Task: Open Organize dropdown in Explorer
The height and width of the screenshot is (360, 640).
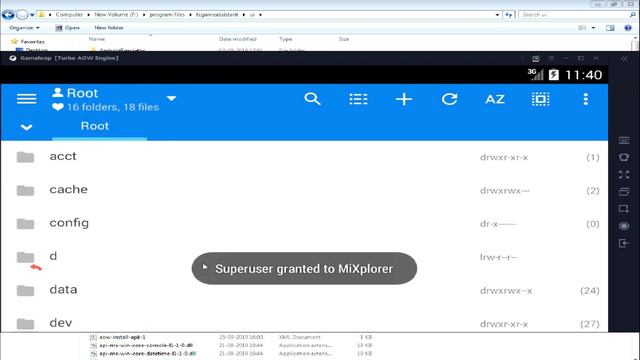Action: (24, 28)
